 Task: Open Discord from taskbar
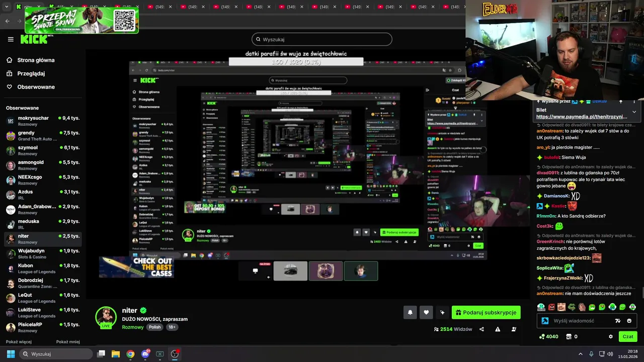tap(145, 354)
